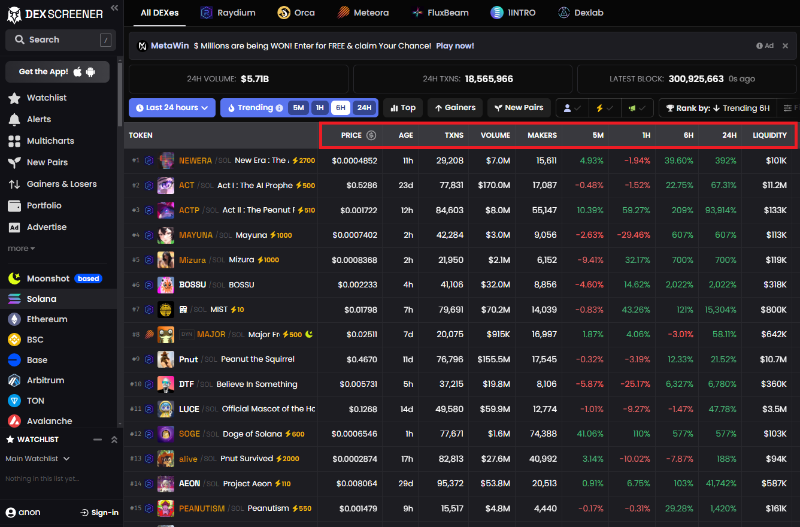The width and height of the screenshot is (800, 527).
Task: Switch to Raydium tab
Action: tap(228, 13)
